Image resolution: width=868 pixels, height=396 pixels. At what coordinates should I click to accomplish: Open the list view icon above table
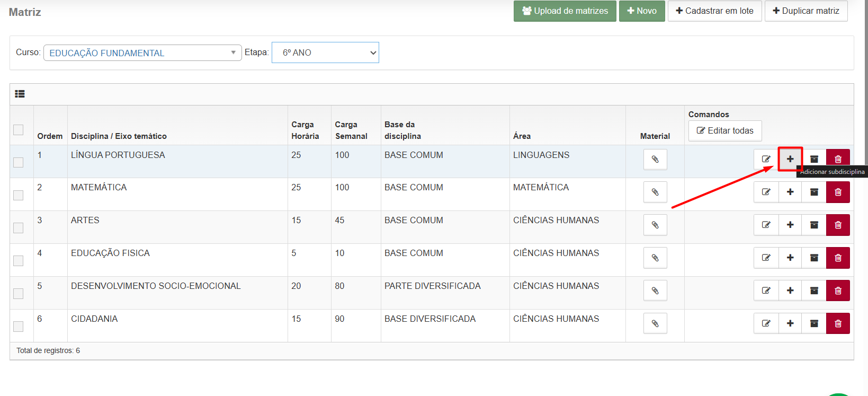pos(20,94)
